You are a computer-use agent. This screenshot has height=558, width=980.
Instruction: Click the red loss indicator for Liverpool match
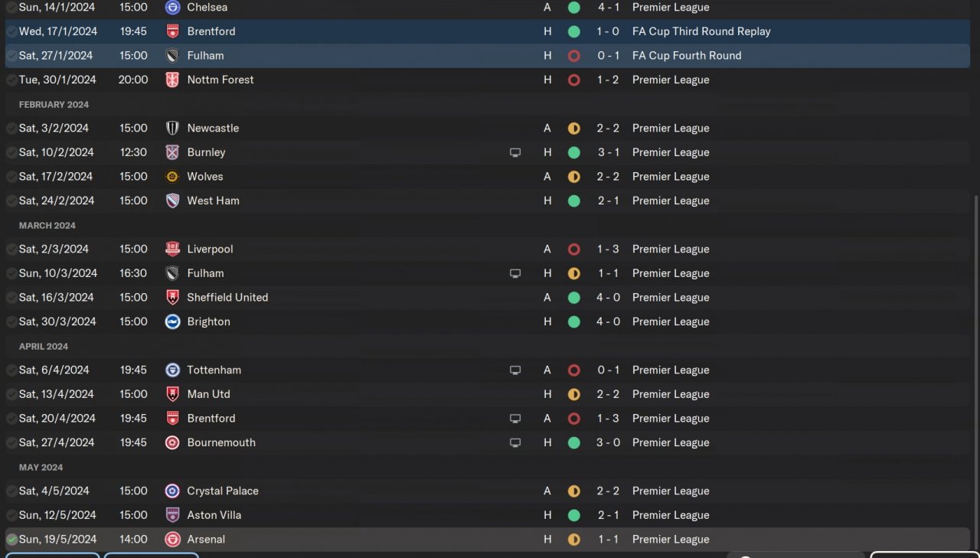573,249
